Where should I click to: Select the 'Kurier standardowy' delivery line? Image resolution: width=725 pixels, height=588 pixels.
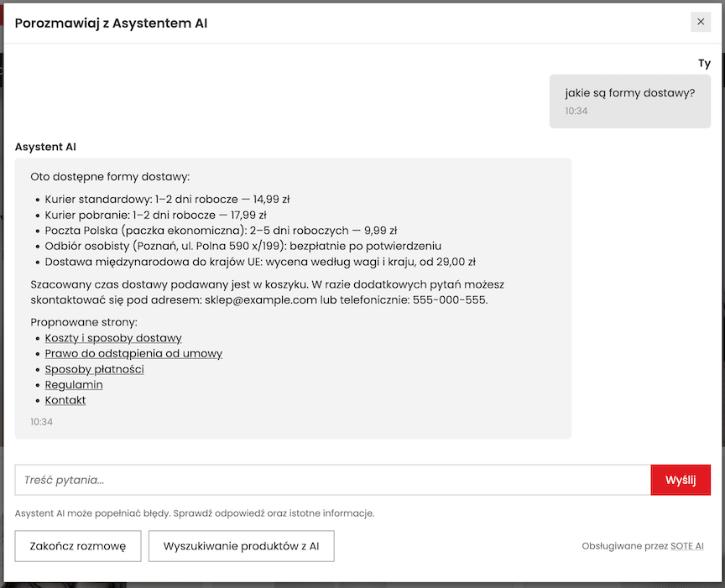pos(167,200)
